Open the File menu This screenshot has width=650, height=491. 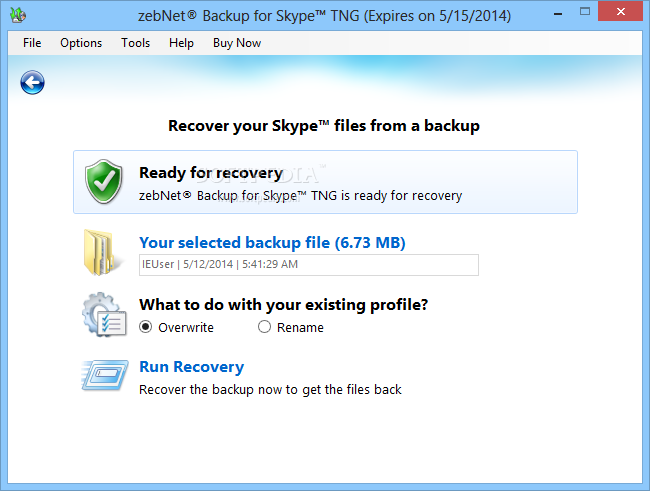[x=32, y=43]
